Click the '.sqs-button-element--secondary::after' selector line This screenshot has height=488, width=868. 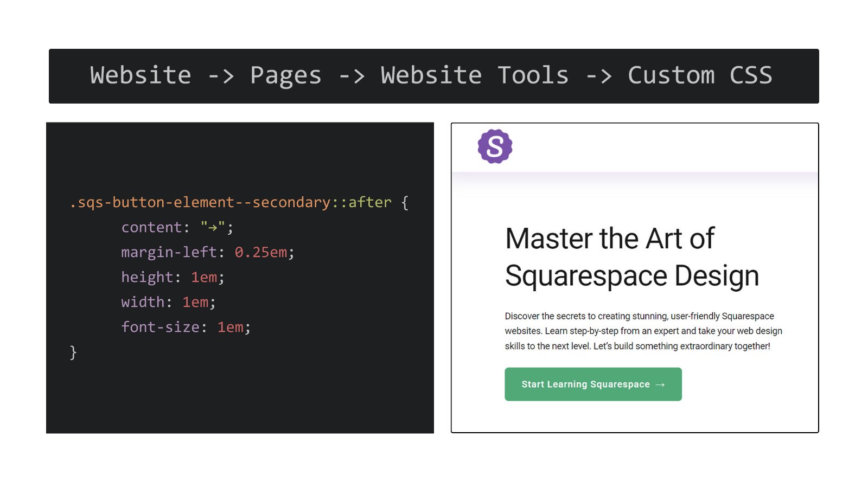click(239, 202)
